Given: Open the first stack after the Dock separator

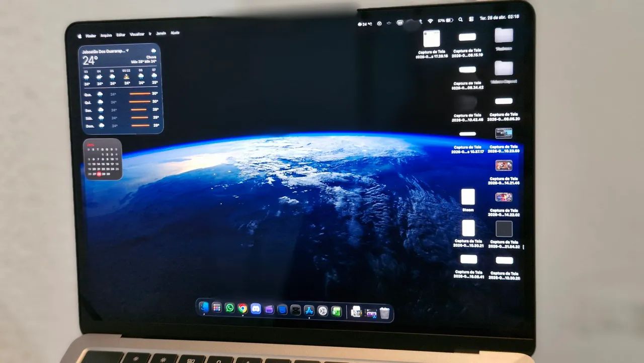Looking at the screenshot, I should (x=356, y=312).
